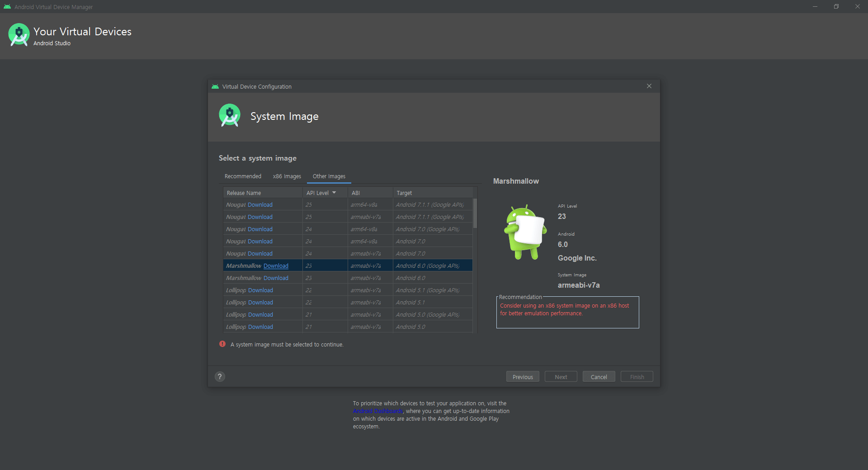Click Android icon in main window title bar
Screen dimensions: 868x470
pos(7,7)
